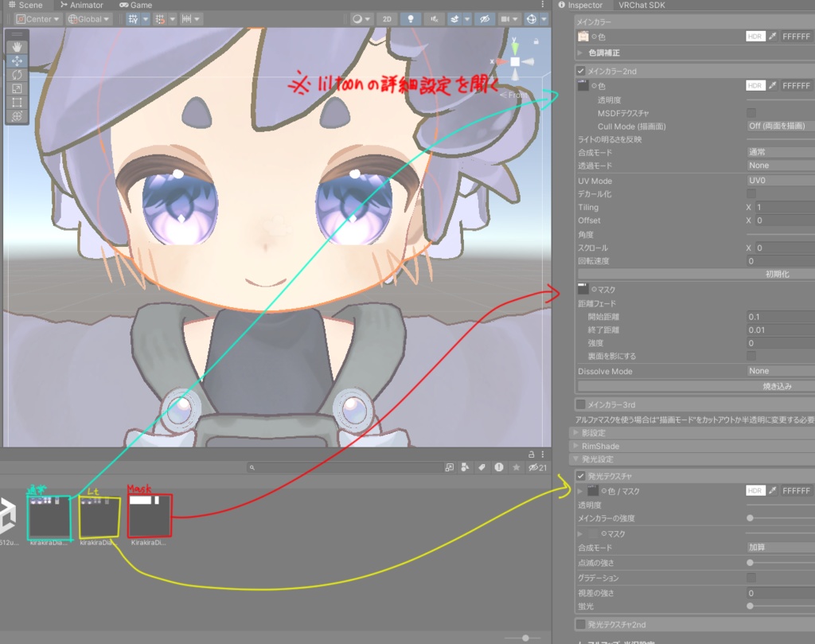Choose the Rect transform tool
Screen dimensions: 815x644
(x=17, y=102)
